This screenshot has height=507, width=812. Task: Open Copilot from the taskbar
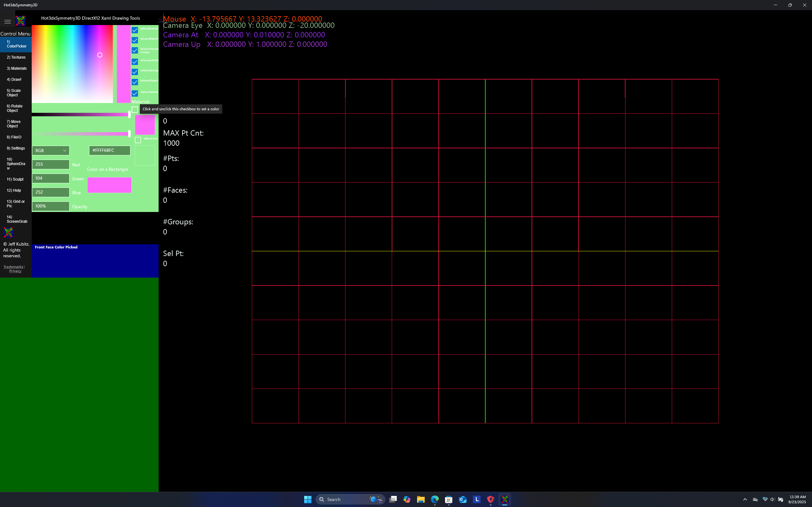407,499
